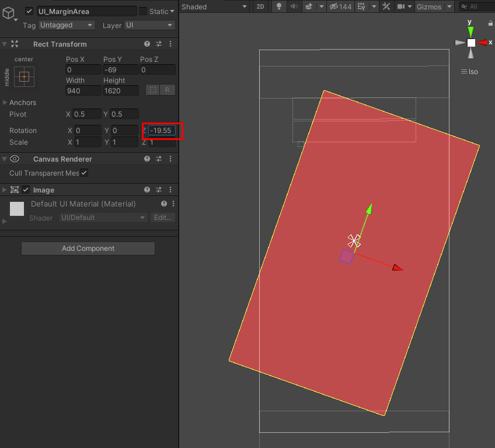Click the Scale Y field
The image size is (495, 448).
[x=125, y=142]
